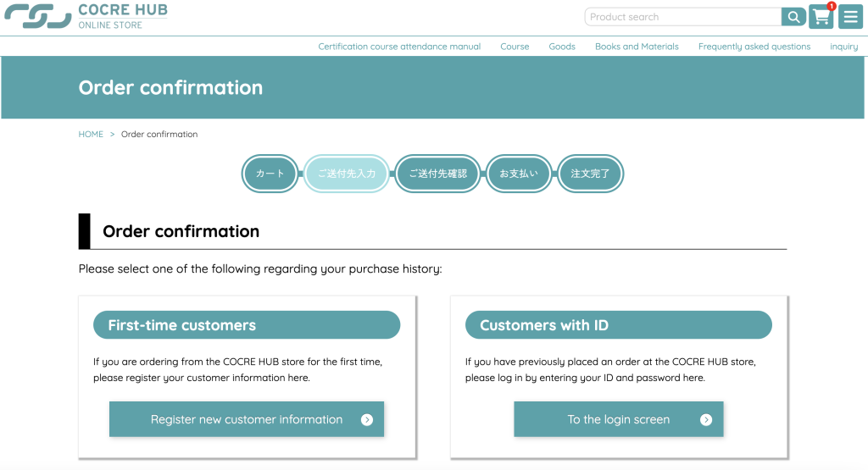Open Certification course attendance manual menu
Image resolution: width=868 pixels, height=470 pixels.
(x=399, y=47)
